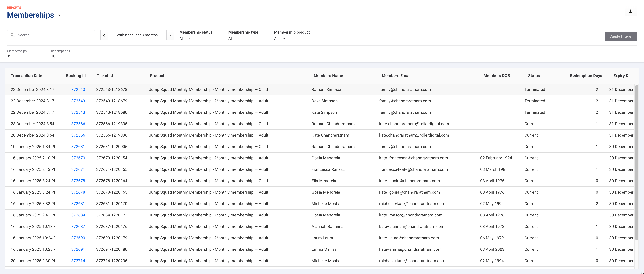Sort by Members DOB column header
644x274 pixels.
coord(497,76)
